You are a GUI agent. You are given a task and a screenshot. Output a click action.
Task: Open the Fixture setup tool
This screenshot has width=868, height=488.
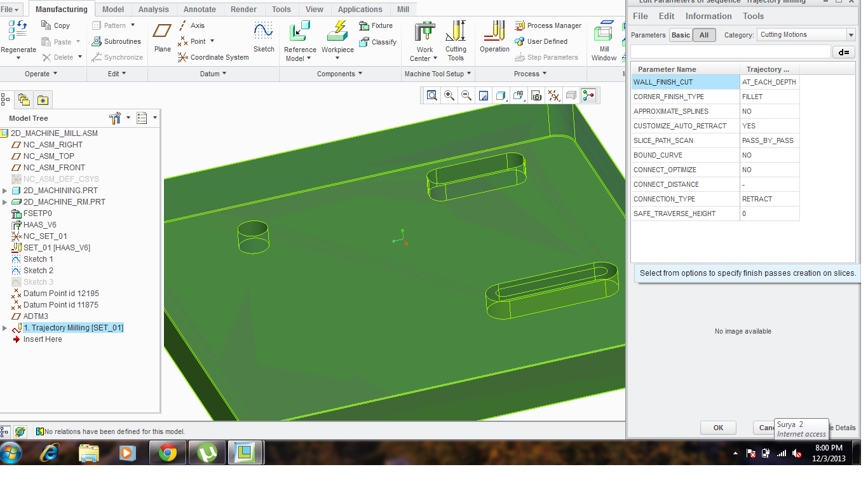tap(376, 25)
